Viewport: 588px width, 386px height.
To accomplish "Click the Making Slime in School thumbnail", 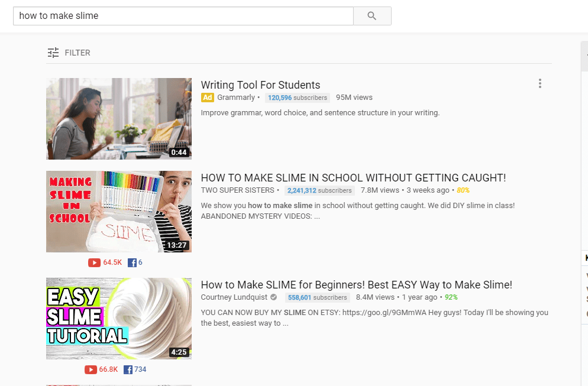I will (119, 212).
